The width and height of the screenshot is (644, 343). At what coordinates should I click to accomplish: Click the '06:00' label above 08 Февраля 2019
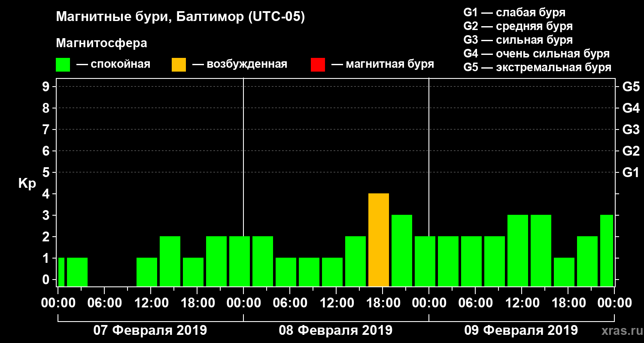click(290, 303)
